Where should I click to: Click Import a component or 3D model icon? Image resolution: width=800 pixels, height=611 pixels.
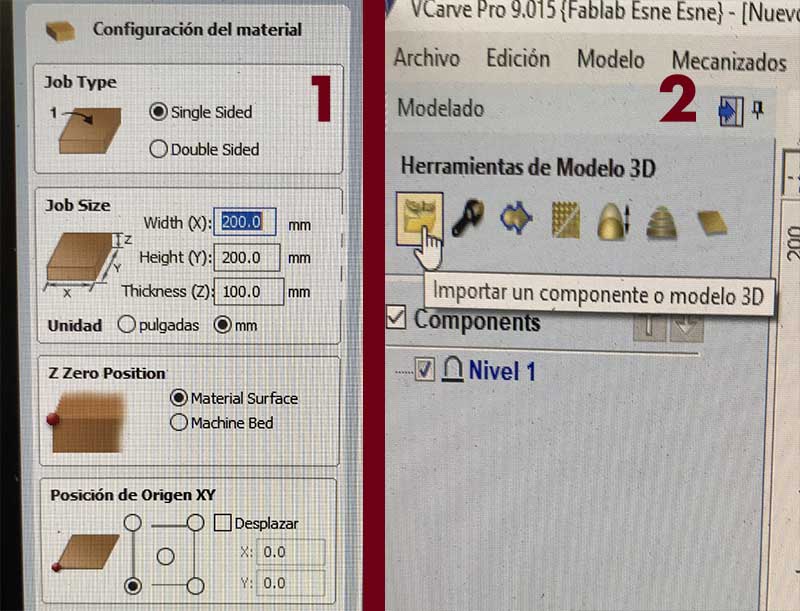click(419, 219)
